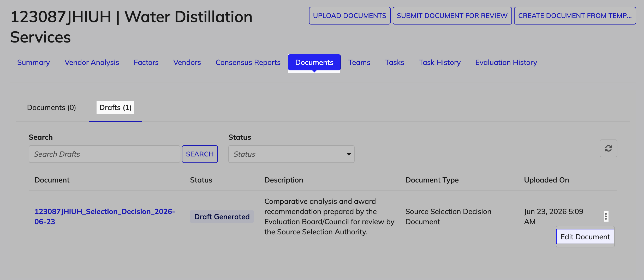Choose Edit Document from the menu
This screenshot has height=280, width=644.
coord(585,237)
